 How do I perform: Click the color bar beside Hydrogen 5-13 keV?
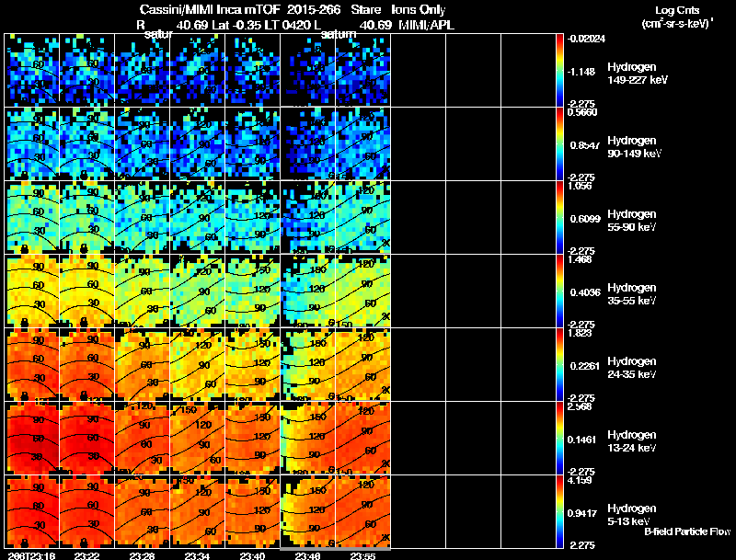559,511
